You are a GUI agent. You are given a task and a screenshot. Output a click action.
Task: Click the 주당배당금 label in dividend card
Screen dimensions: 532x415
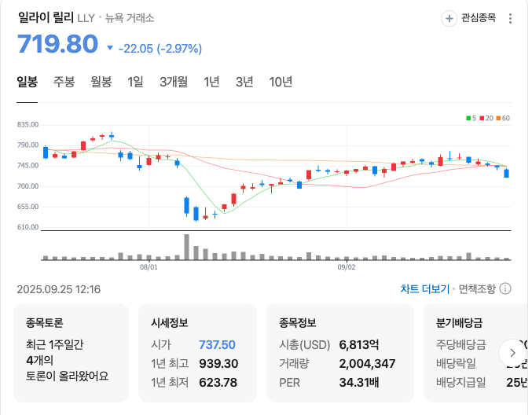(x=460, y=345)
